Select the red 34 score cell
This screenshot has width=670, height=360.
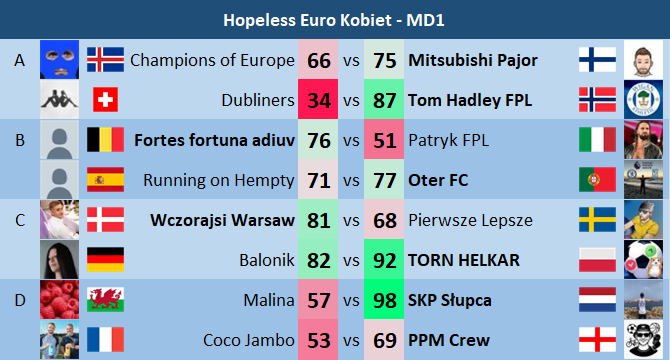click(318, 100)
